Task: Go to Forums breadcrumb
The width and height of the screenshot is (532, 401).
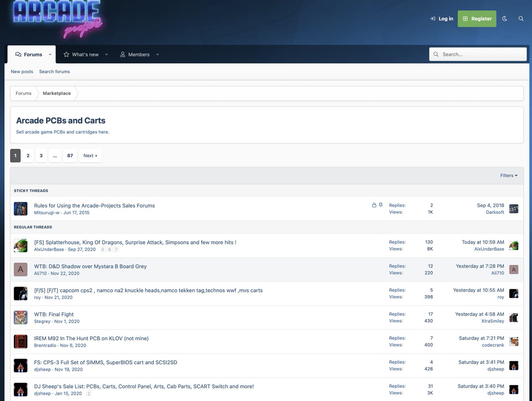Action: 23,93
